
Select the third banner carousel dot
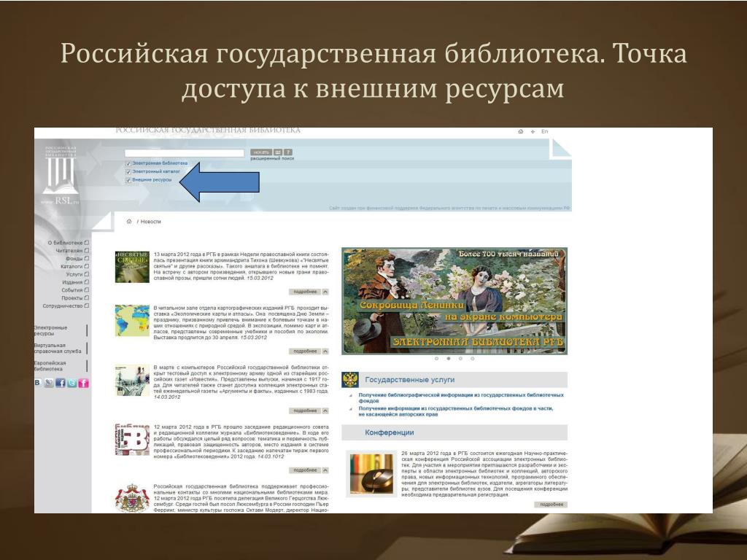click(460, 359)
